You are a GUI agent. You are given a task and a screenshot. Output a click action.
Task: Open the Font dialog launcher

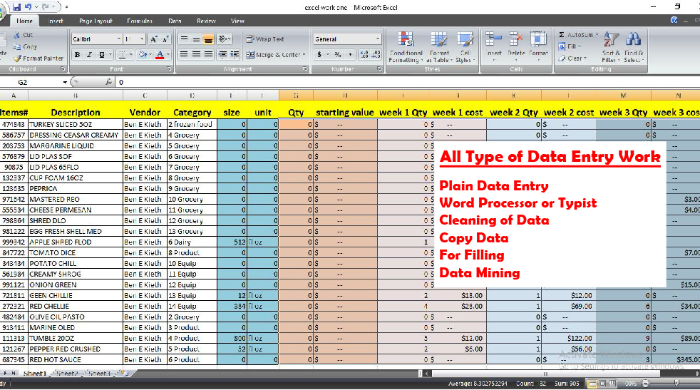coord(169,69)
